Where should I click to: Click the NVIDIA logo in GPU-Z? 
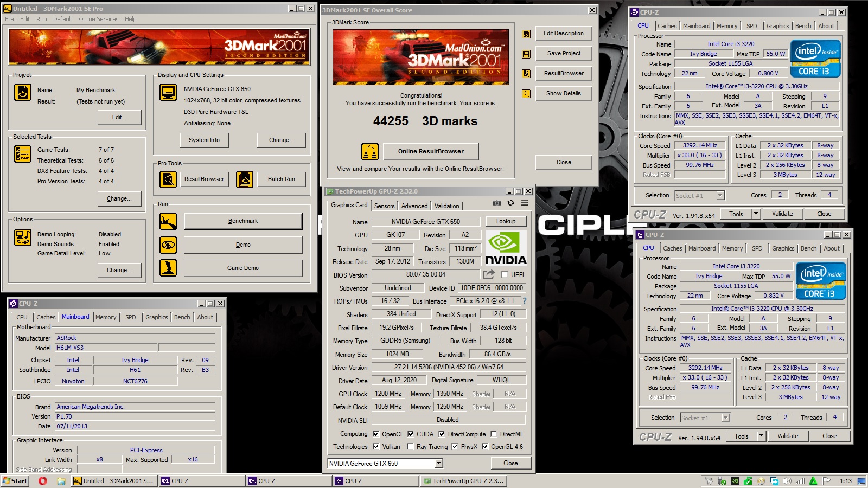pyautogui.click(x=506, y=248)
